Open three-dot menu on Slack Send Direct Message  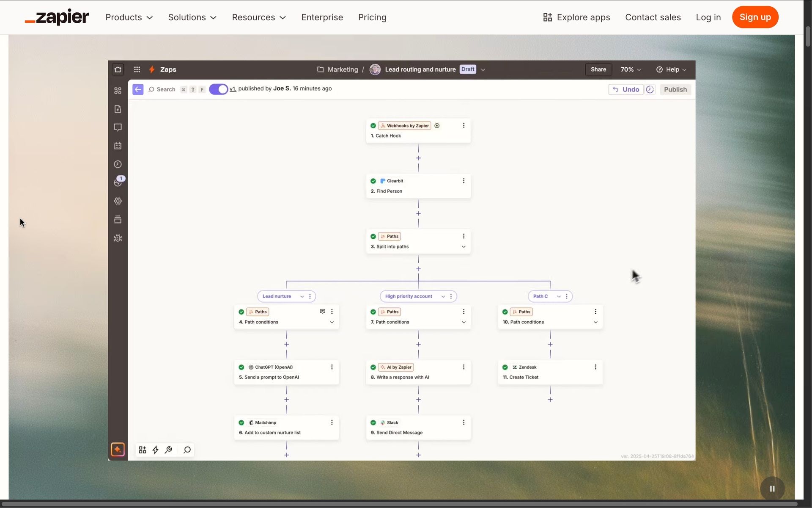(464, 422)
